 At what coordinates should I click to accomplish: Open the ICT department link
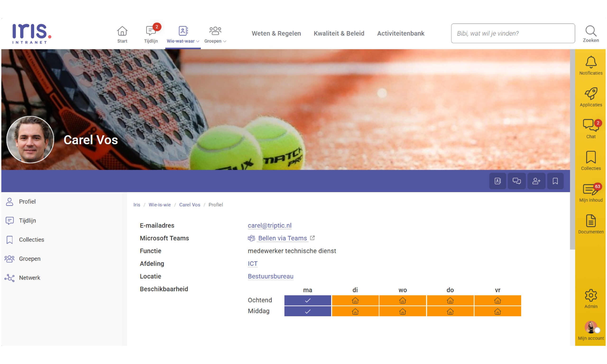[253, 264]
